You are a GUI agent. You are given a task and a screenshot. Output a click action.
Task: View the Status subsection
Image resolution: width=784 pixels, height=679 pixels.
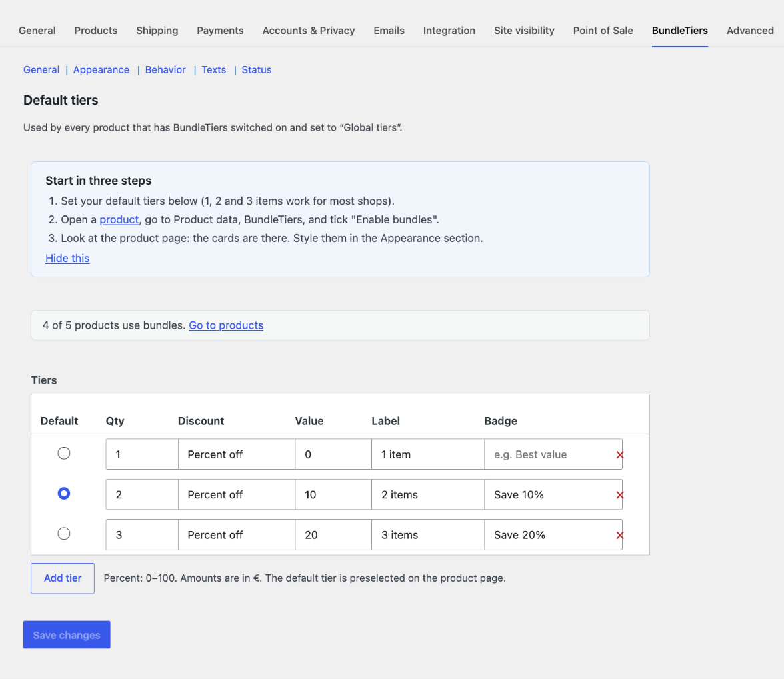[x=257, y=69]
